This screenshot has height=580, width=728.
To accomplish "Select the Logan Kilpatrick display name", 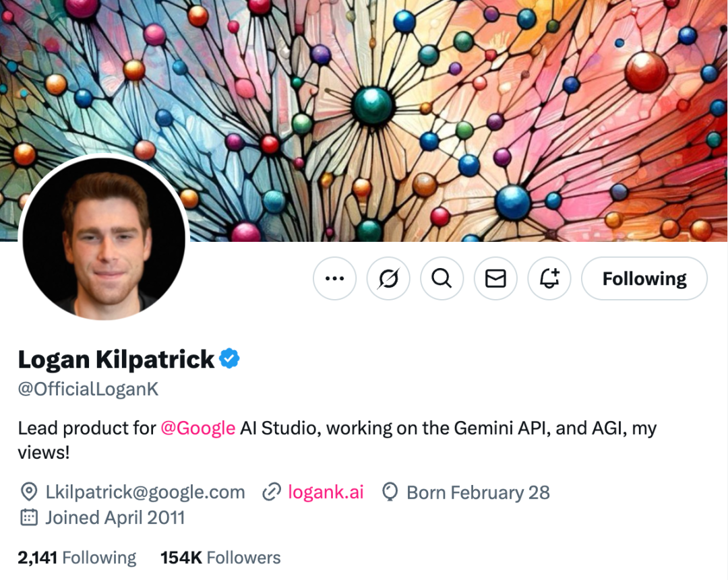I will (116, 359).
